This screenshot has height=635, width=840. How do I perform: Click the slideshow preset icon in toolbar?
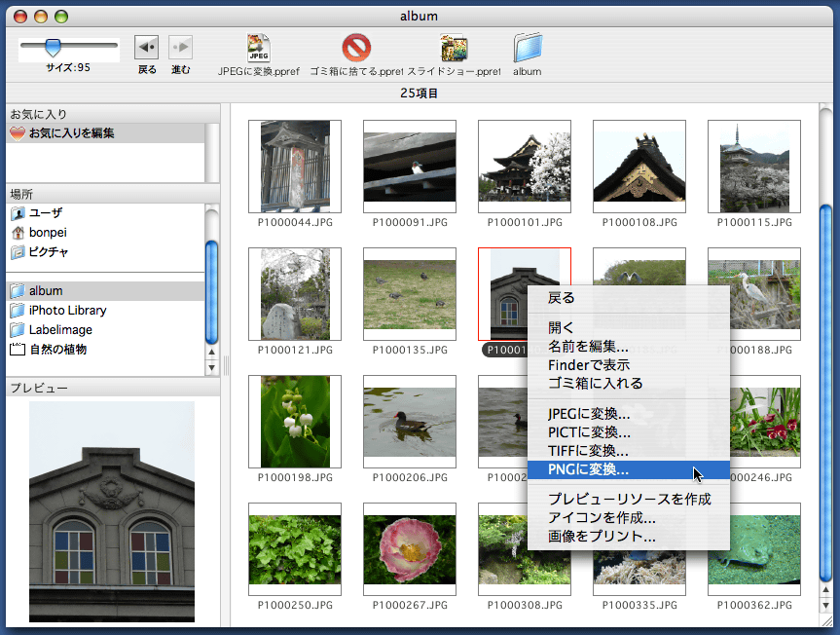[454, 47]
